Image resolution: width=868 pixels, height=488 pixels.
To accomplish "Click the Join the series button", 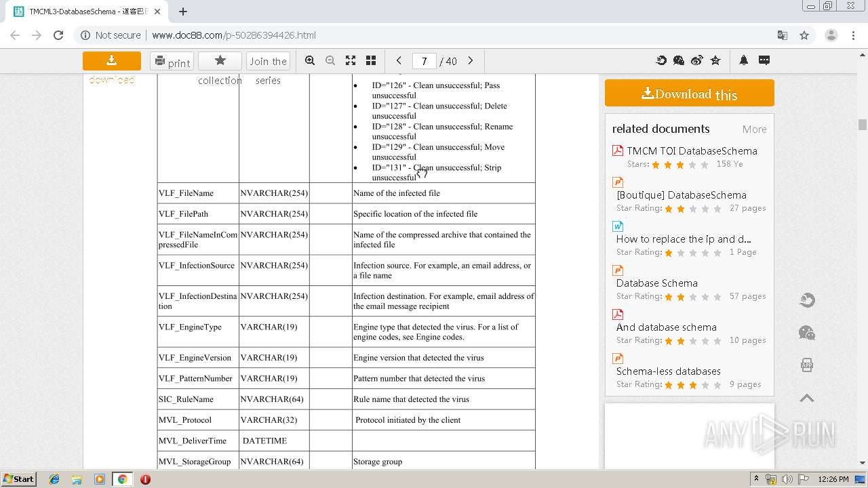I will click(x=268, y=61).
